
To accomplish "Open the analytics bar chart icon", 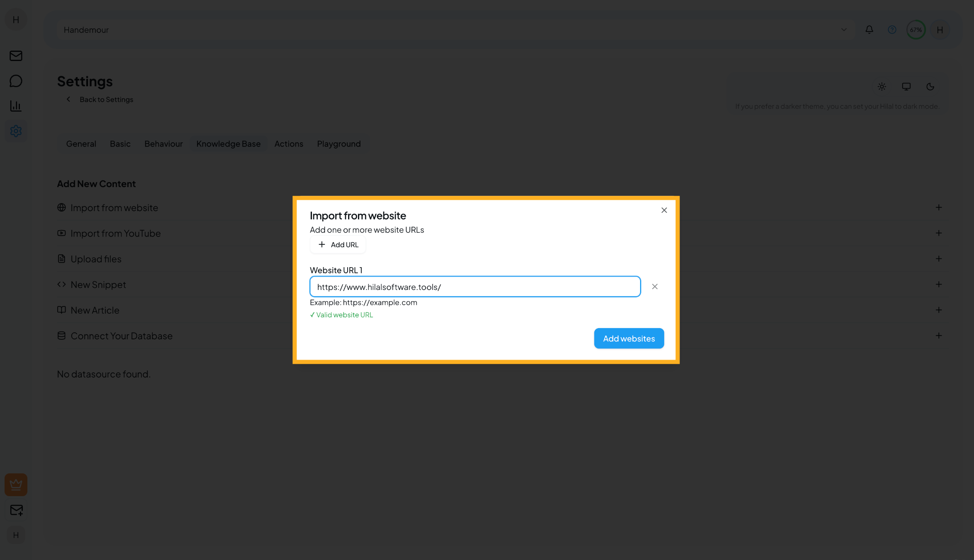I will [x=15, y=106].
